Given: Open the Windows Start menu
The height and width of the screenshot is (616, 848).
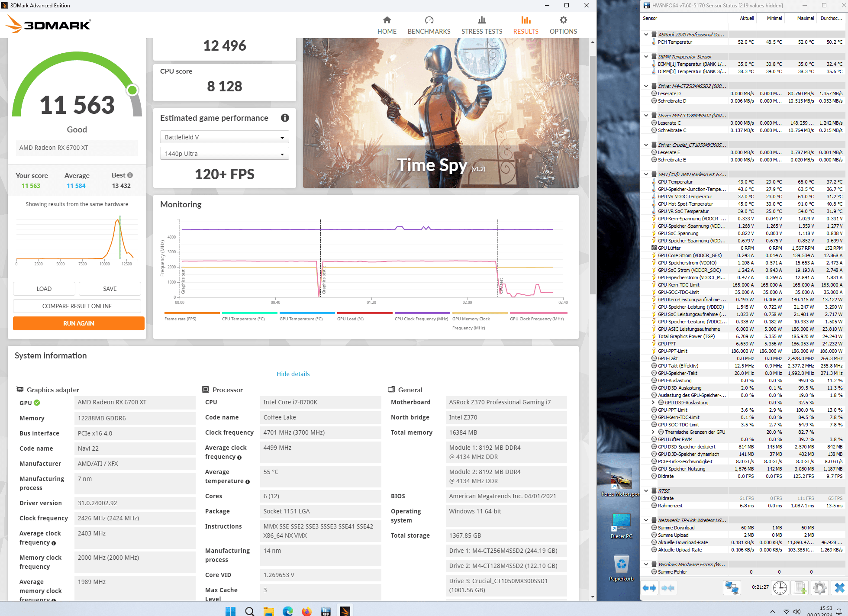Looking at the screenshot, I should point(231,611).
